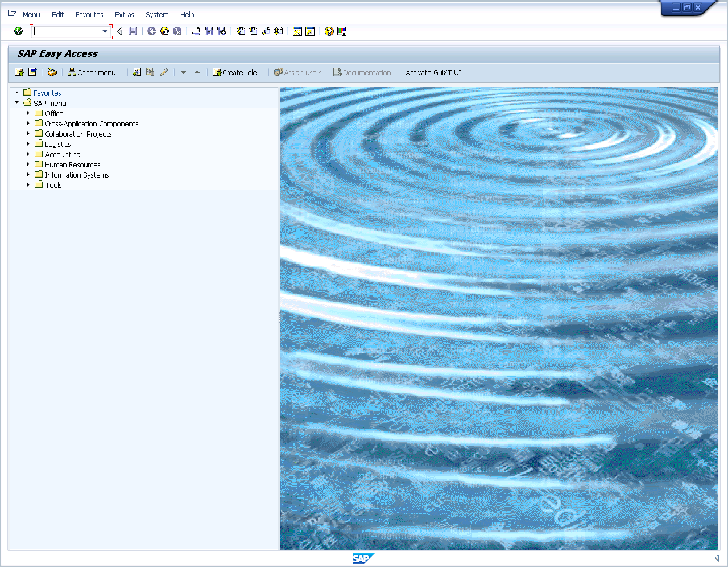Open the Edit menu
The image size is (728, 568).
(57, 15)
